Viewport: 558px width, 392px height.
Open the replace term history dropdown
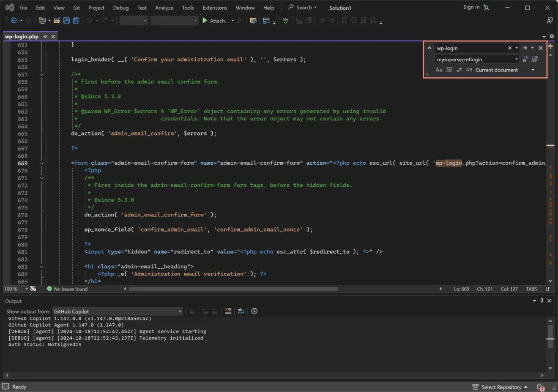[x=516, y=59]
